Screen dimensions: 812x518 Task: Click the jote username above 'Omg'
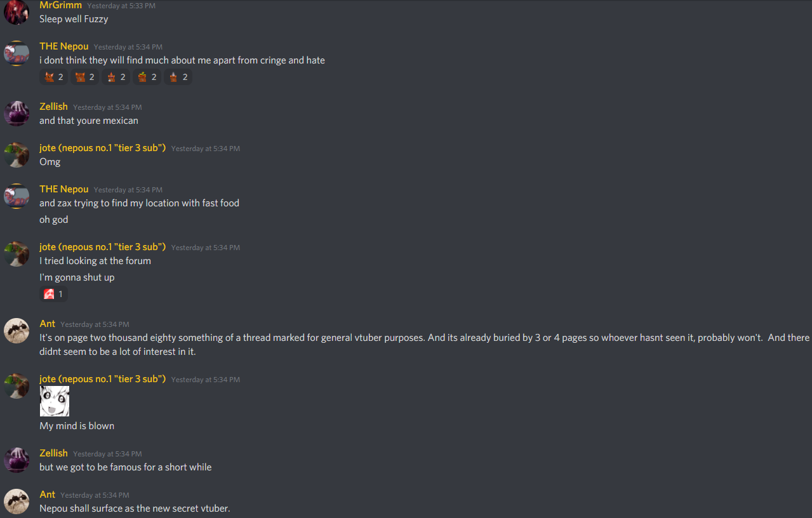point(103,148)
